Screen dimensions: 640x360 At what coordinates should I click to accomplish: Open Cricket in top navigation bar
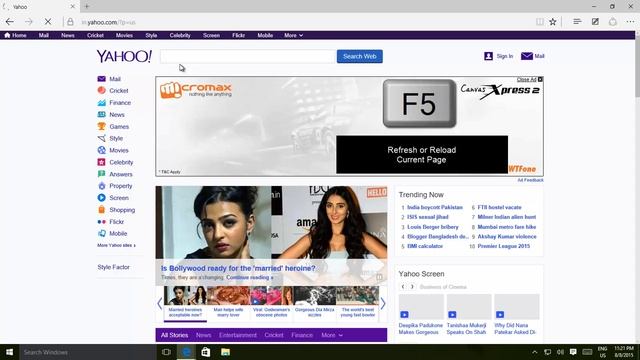(x=95, y=36)
